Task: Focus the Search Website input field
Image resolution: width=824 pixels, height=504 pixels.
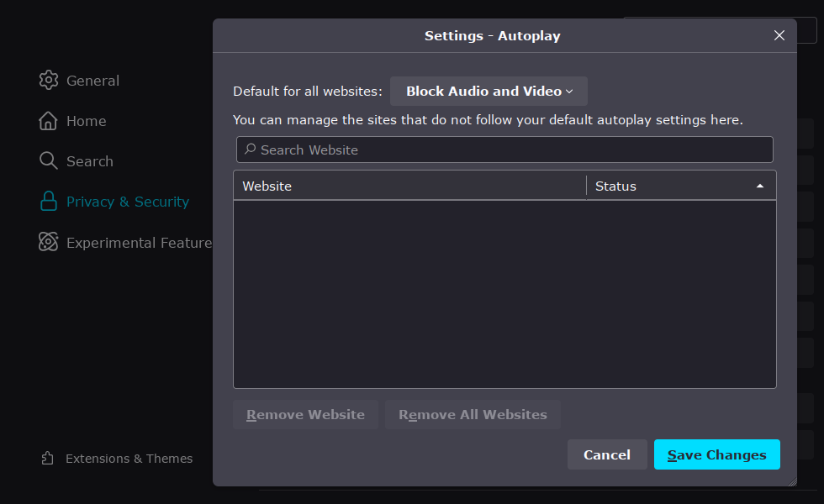Action: pyautogui.click(x=513, y=150)
